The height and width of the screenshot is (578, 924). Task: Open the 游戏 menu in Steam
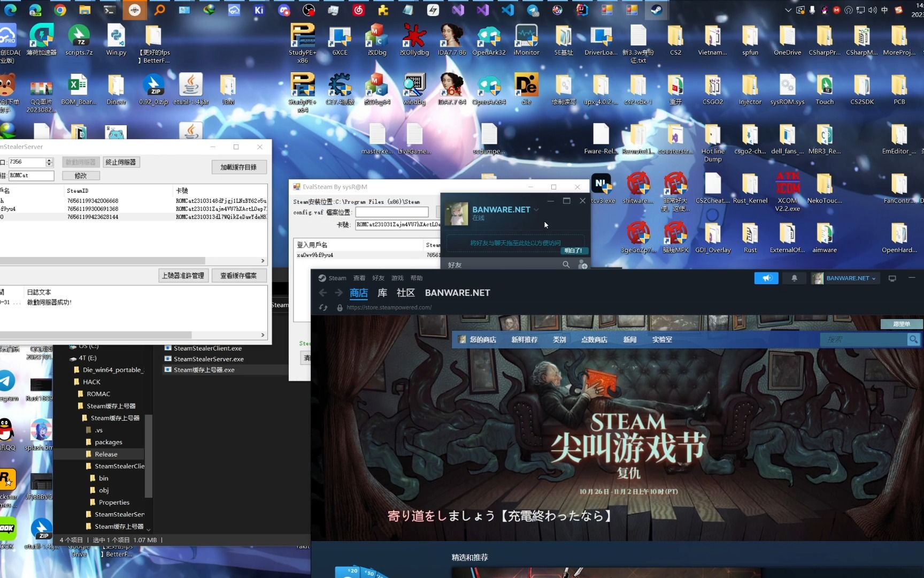397,278
